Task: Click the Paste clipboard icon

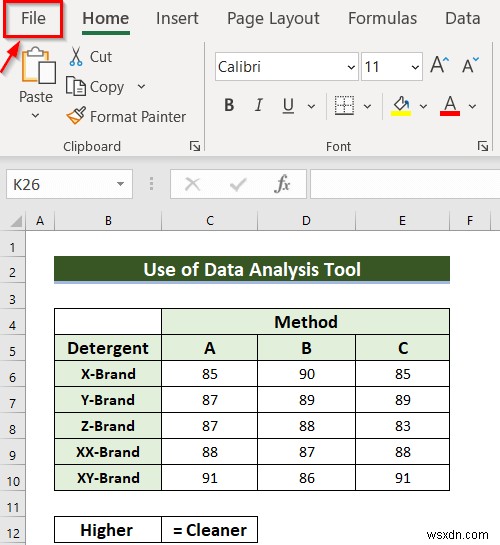Action: [x=38, y=66]
